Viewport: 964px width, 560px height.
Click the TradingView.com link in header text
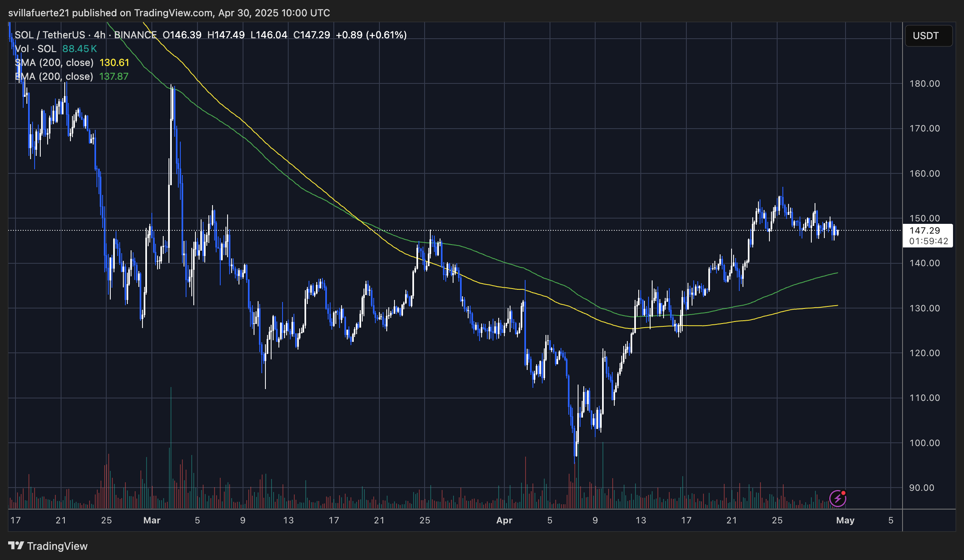[173, 13]
